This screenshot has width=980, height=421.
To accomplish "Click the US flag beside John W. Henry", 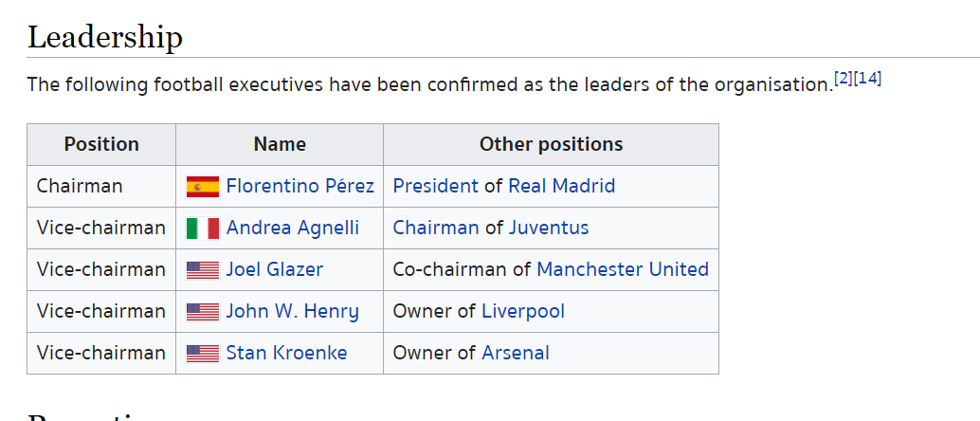I will pyautogui.click(x=203, y=312).
